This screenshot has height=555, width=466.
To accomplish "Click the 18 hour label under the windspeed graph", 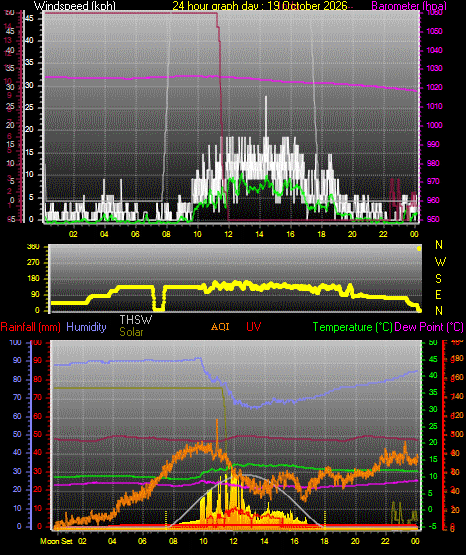I will pyautogui.click(x=321, y=234).
